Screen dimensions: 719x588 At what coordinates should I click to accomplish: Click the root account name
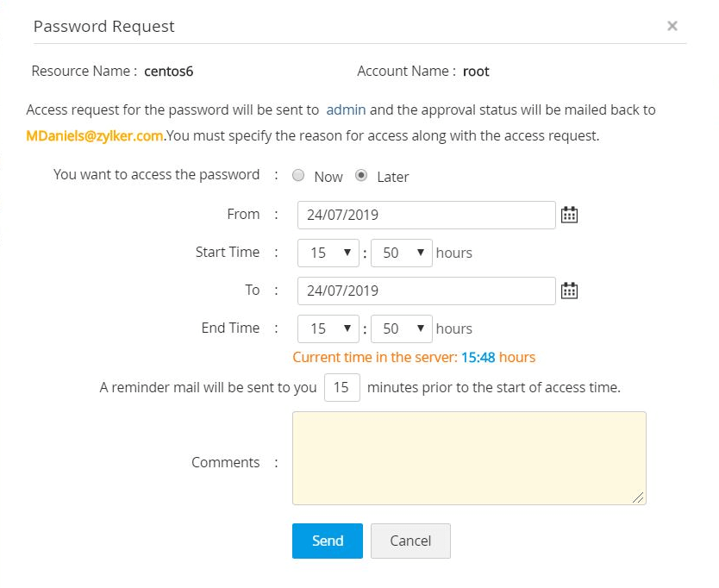(476, 71)
